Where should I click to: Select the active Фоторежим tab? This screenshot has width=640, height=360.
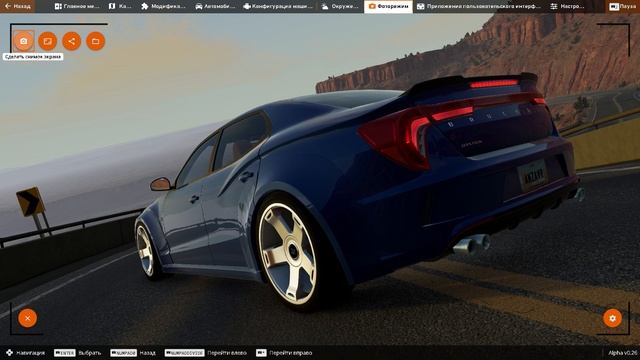tap(388, 6)
